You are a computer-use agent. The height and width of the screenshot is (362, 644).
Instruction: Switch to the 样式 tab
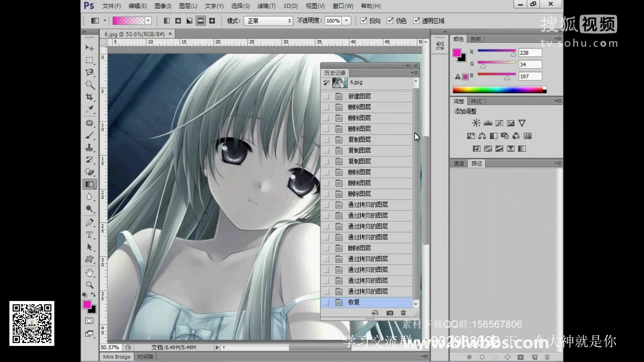pyautogui.click(x=476, y=101)
